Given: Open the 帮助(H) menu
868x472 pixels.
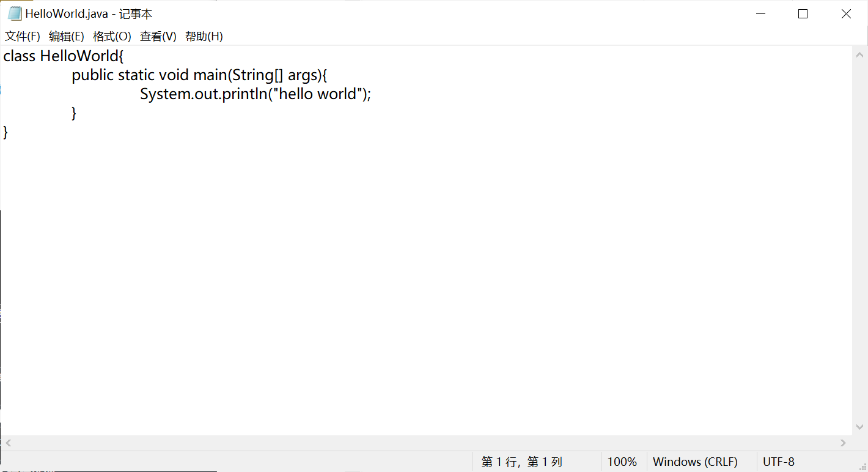Looking at the screenshot, I should [204, 37].
